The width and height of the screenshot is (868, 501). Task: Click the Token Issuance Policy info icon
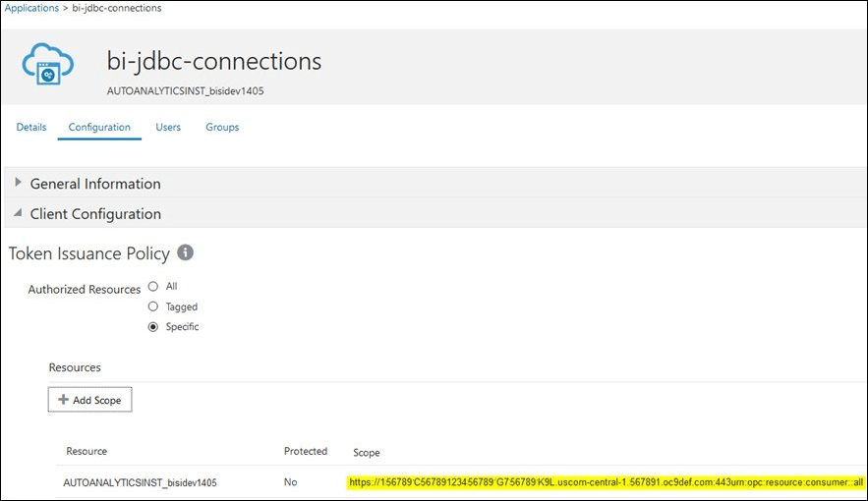click(x=184, y=252)
